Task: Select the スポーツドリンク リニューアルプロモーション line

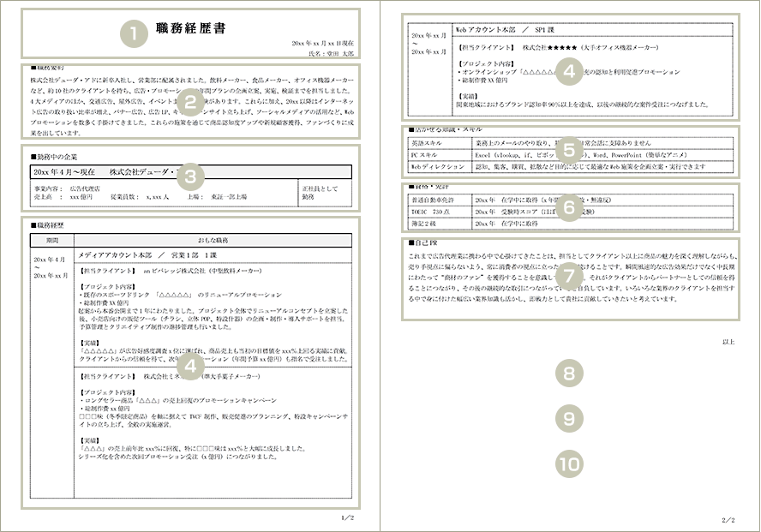Action: pos(180,295)
